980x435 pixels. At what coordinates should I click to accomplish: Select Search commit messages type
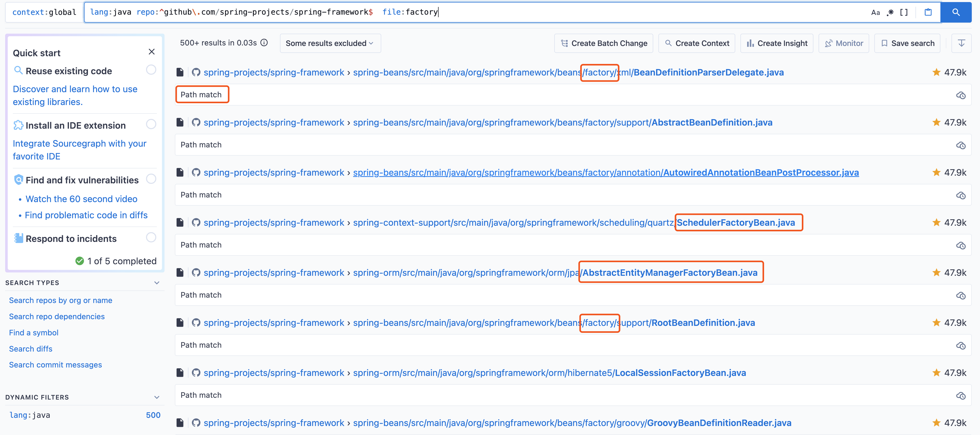pos(56,365)
